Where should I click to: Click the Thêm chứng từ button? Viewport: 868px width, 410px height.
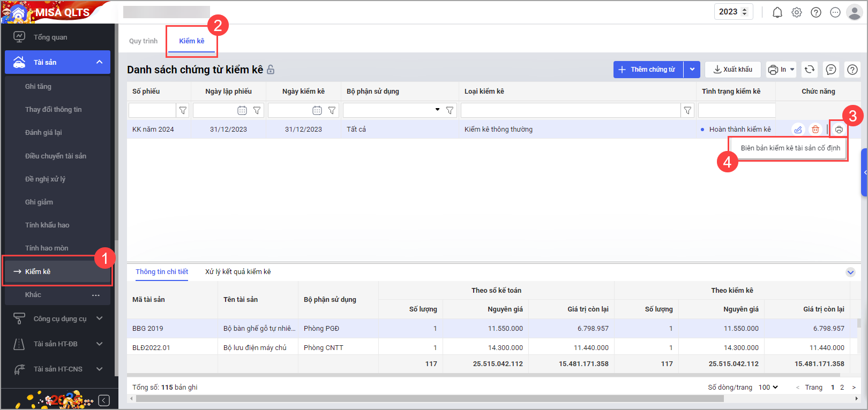(x=648, y=70)
